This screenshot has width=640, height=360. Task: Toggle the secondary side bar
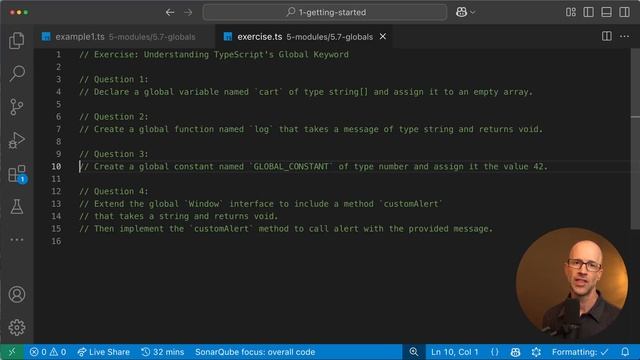[624, 12]
